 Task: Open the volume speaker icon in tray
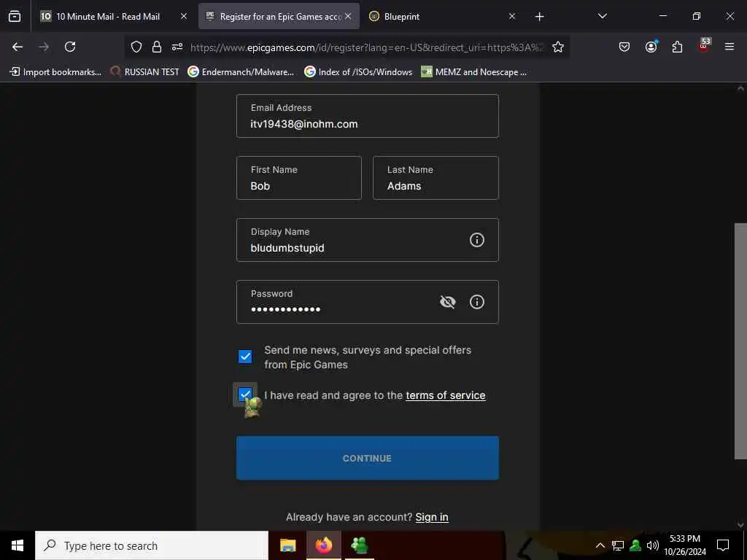[653, 545]
